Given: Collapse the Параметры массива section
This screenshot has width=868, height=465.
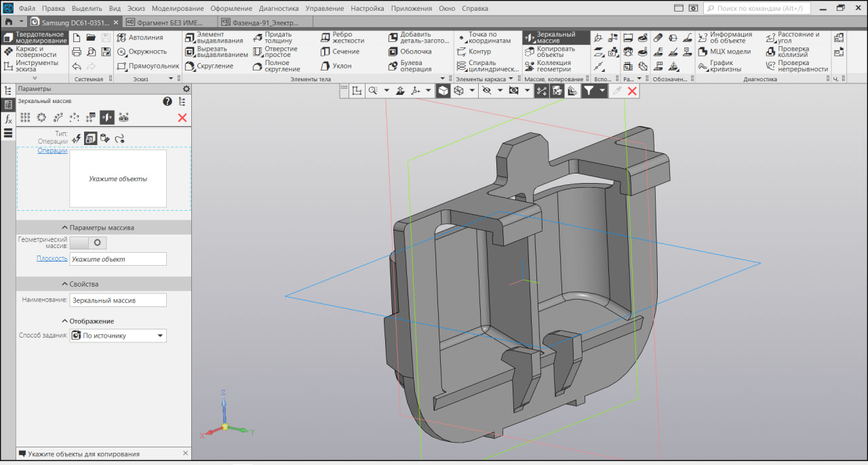Looking at the screenshot, I should [98, 228].
